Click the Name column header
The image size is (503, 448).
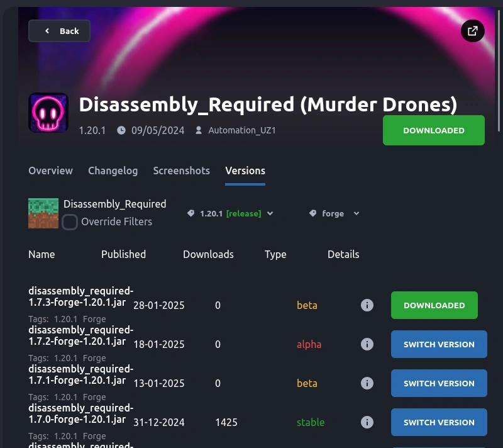point(41,254)
